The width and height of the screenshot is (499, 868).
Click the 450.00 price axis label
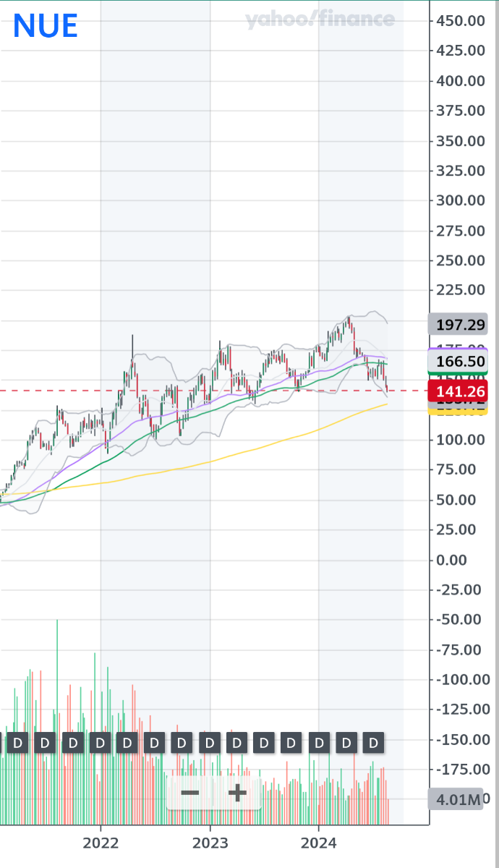(x=460, y=21)
